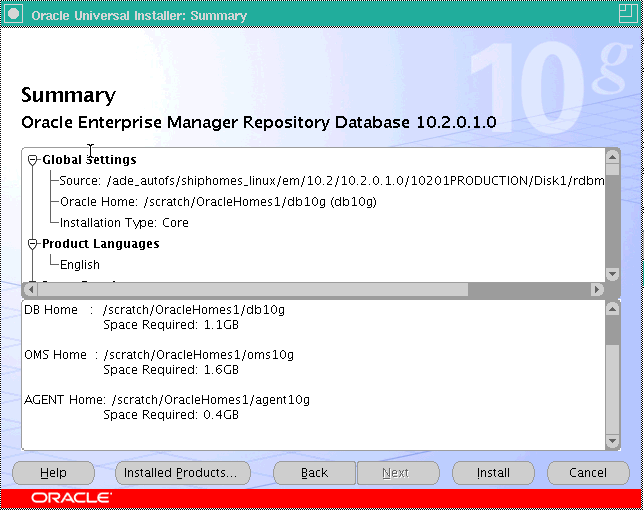Image resolution: width=644 pixels, height=510 pixels.
Task: Go to previous step with Back
Action: pyautogui.click(x=314, y=473)
